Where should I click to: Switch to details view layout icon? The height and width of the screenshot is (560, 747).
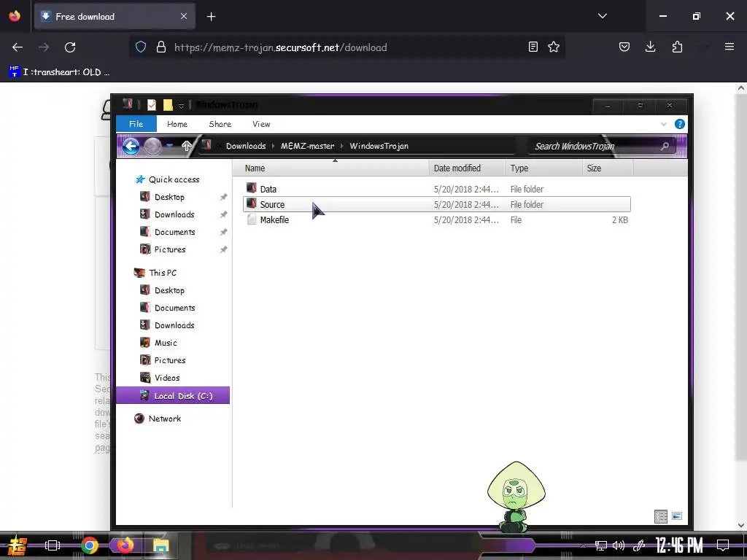661,516
